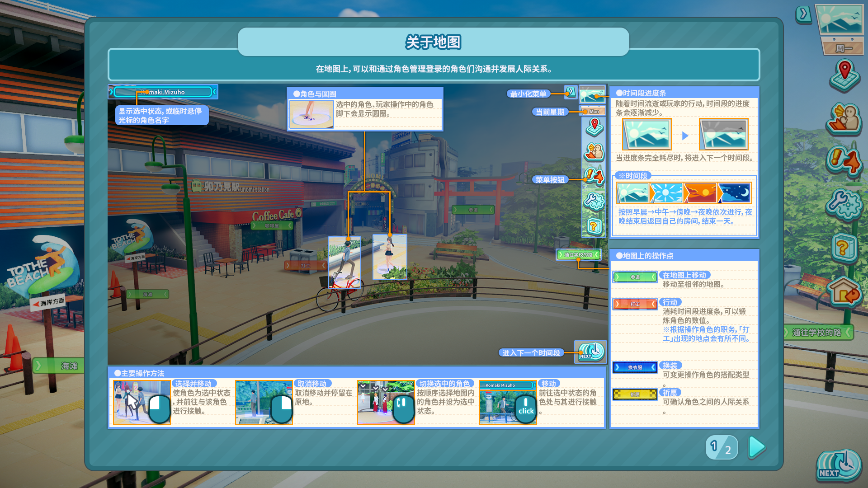Open the character communication menu icon
The height and width of the screenshot is (488, 868).
pyautogui.click(x=844, y=118)
